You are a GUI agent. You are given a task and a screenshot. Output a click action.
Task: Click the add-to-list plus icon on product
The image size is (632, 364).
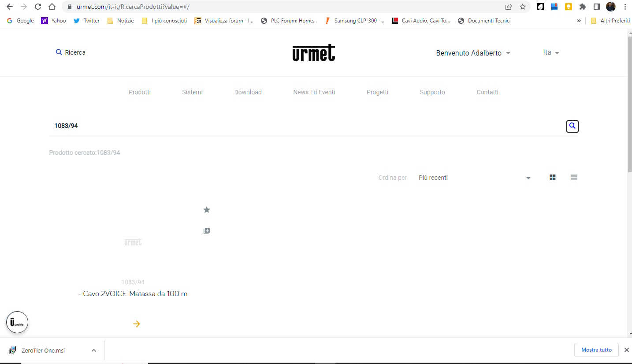coord(207,231)
